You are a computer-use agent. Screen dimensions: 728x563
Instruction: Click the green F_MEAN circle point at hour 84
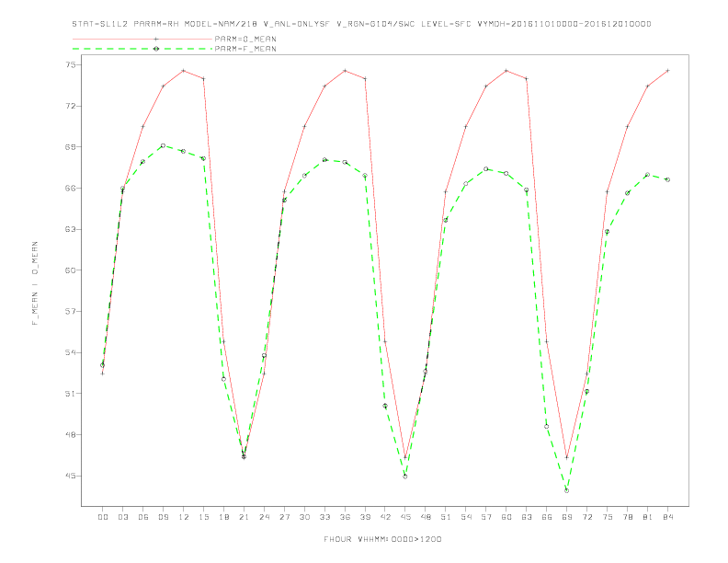pos(667,179)
